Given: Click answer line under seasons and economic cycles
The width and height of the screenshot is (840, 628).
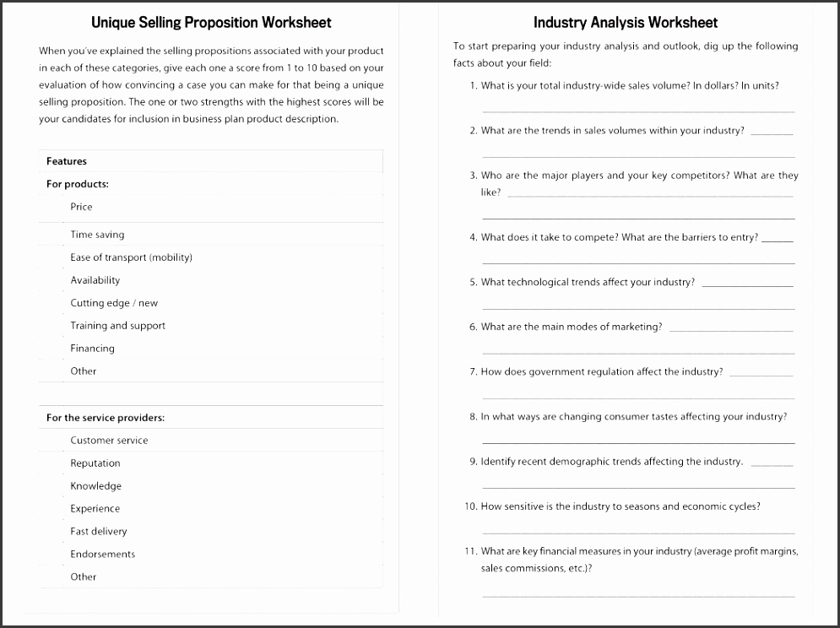Looking at the screenshot, I should pyautogui.click(x=638, y=532).
